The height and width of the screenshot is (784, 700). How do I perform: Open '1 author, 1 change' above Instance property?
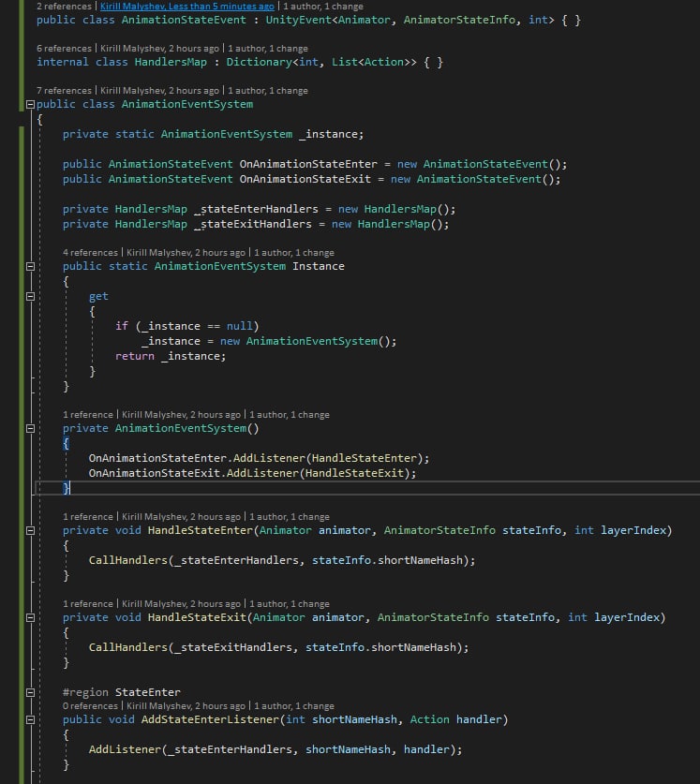point(294,253)
